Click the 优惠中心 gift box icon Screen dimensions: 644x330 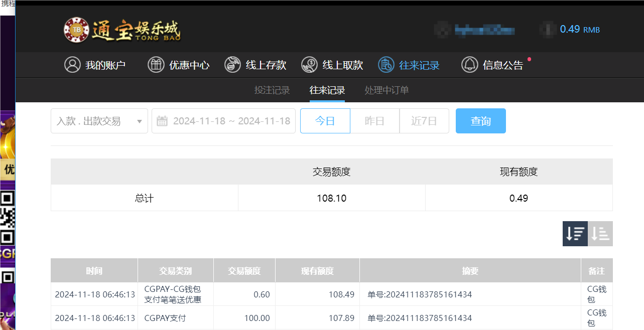156,65
